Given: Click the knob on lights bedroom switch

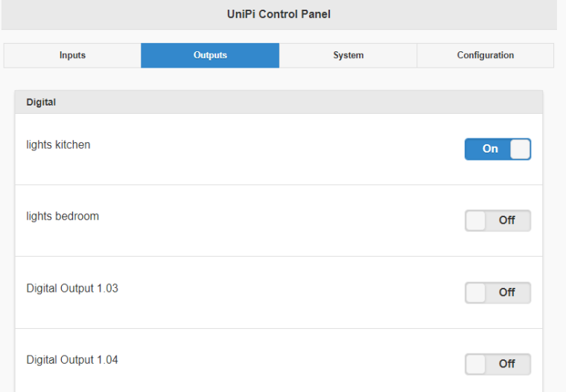Looking at the screenshot, I should coord(476,221).
